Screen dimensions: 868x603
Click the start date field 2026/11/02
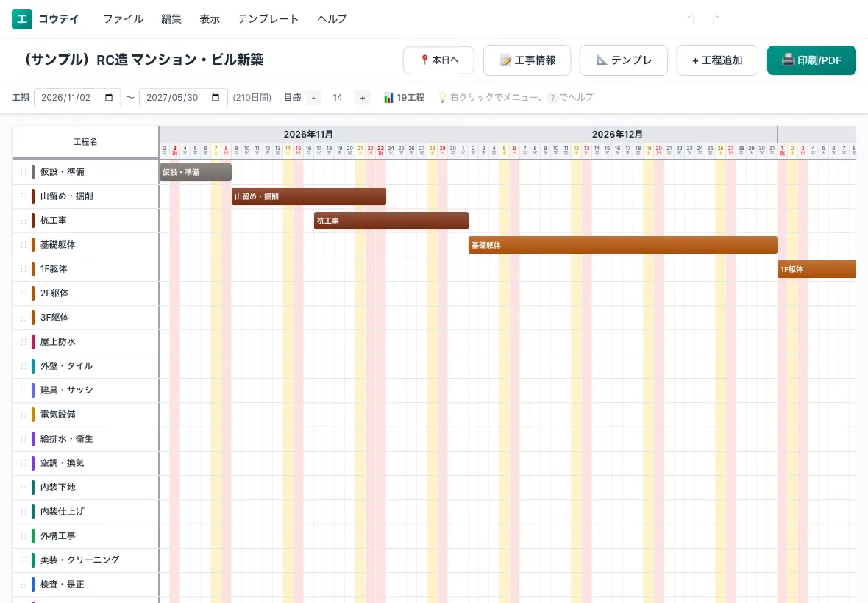77,98
